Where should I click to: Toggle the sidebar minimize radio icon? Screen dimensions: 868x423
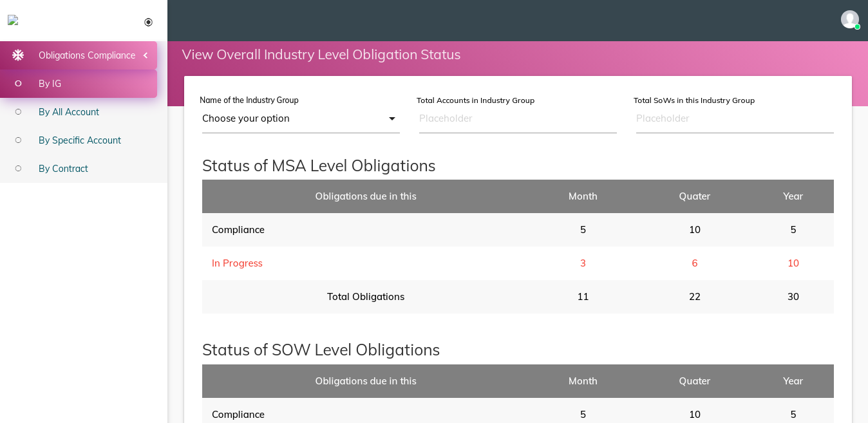coord(148,23)
